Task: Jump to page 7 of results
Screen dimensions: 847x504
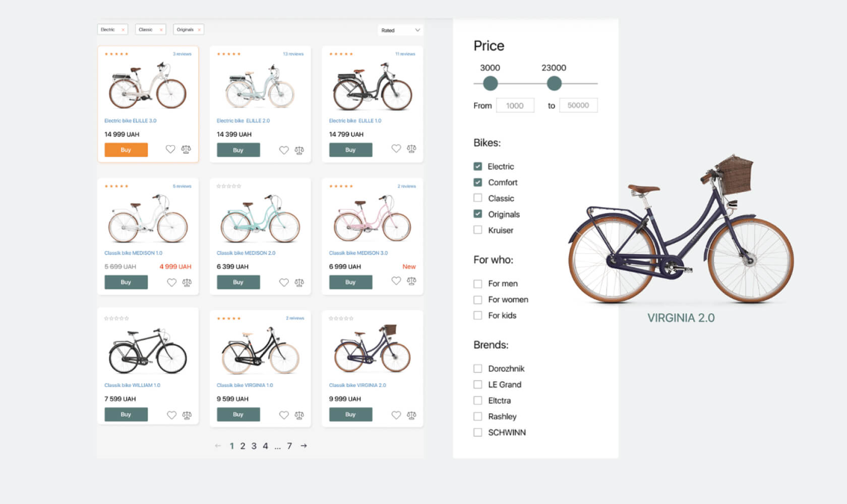Action: coord(289,446)
